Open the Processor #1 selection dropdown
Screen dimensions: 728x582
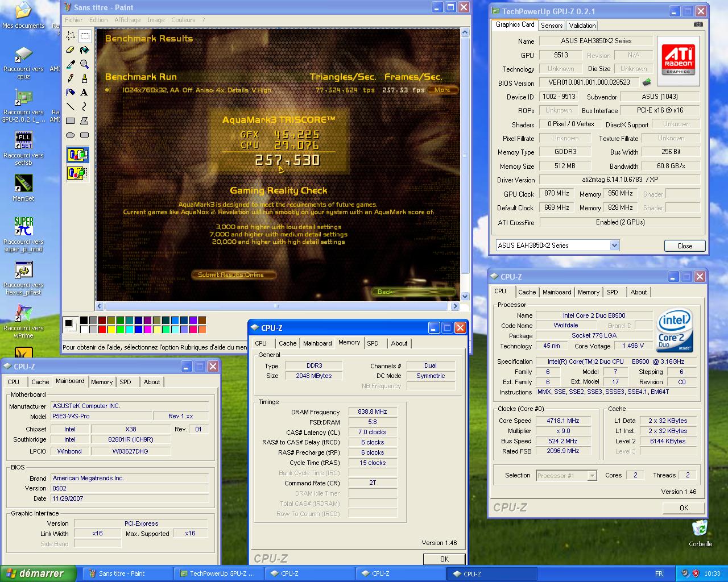coord(591,475)
